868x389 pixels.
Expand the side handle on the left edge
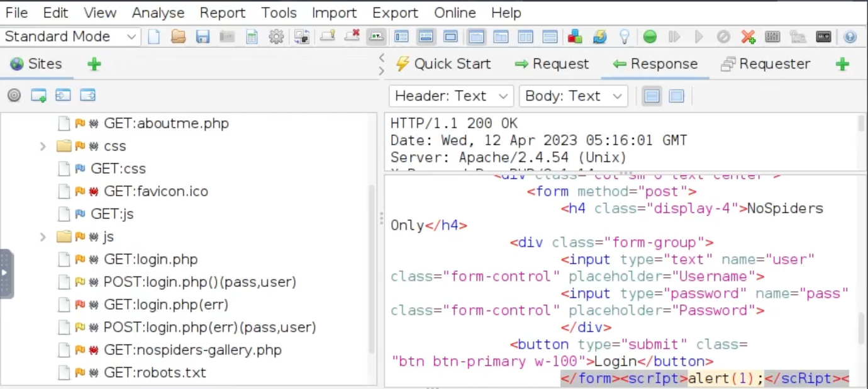[6, 274]
